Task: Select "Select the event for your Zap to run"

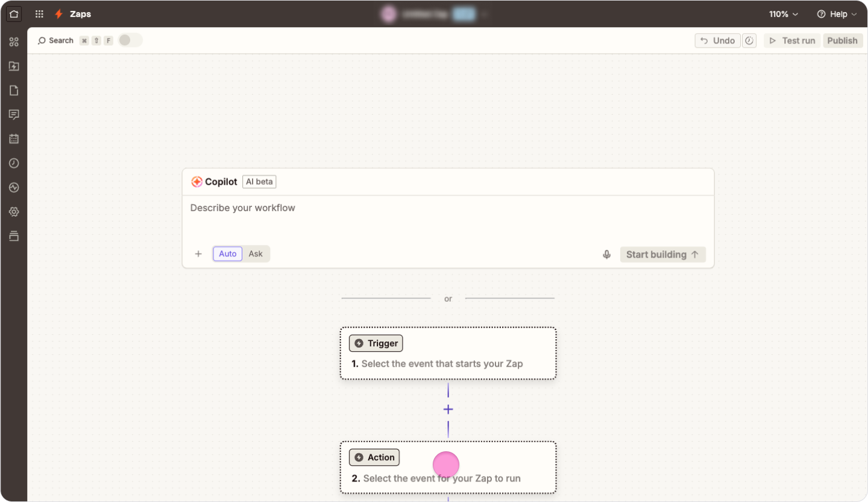Action: [442, 478]
